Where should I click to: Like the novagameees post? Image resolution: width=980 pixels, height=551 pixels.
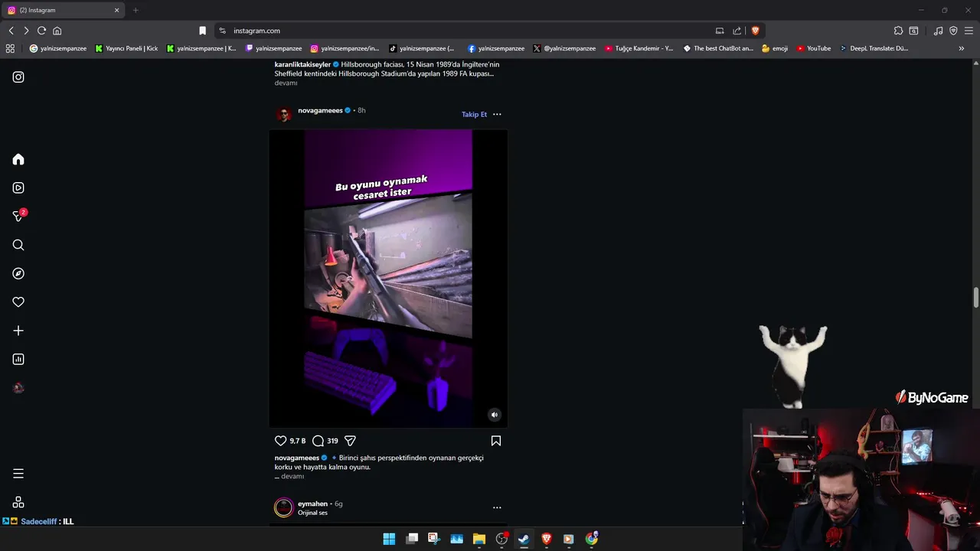pos(280,441)
